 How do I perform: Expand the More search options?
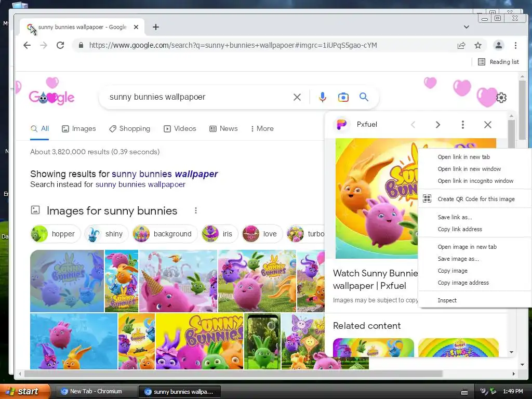point(262,129)
